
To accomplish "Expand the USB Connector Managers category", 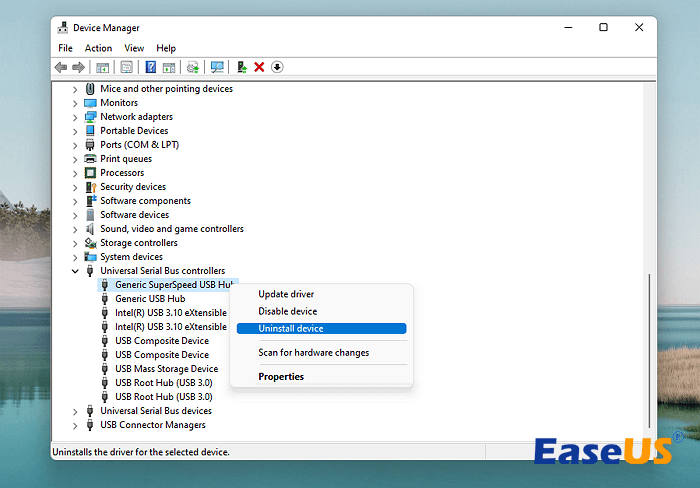I will point(75,425).
